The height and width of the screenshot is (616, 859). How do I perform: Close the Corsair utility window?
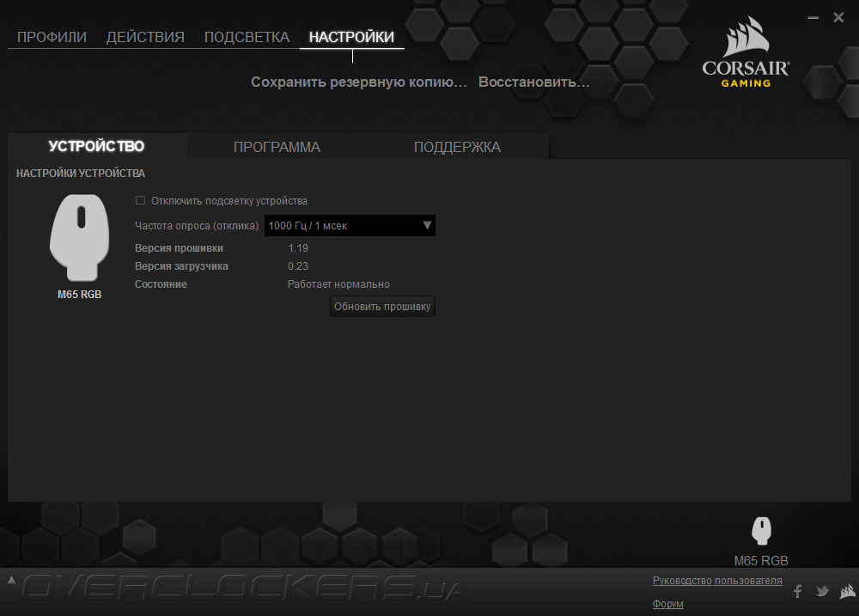click(838, 17)
